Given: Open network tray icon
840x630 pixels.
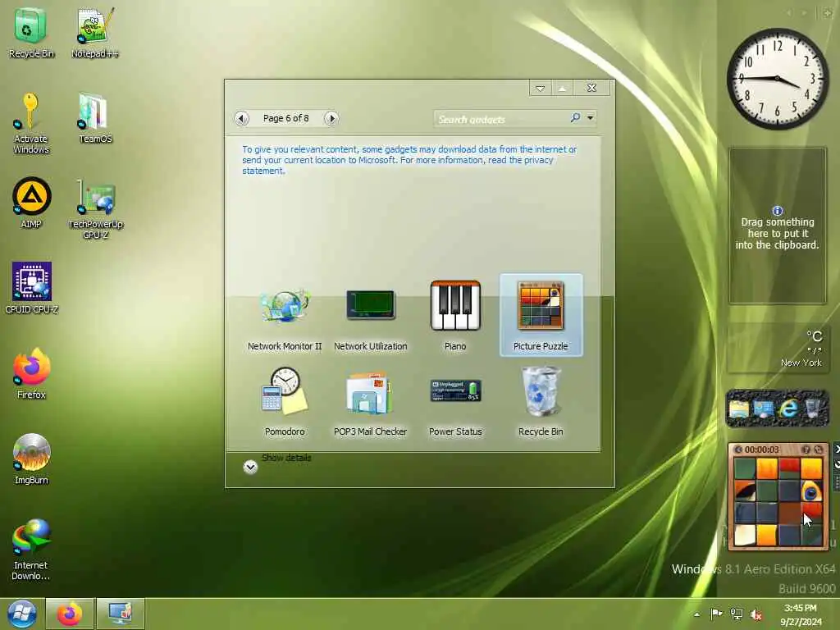Looking at the screenshot, I should click(737, 614).
